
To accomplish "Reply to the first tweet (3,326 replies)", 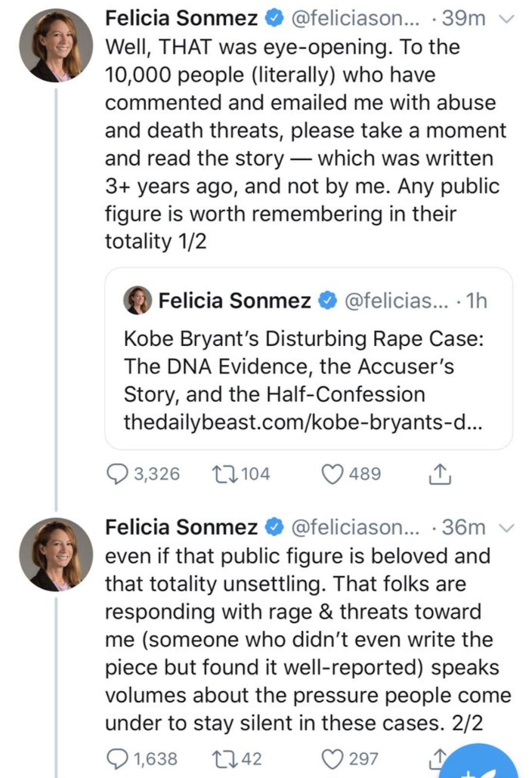I will click(117, 474).
